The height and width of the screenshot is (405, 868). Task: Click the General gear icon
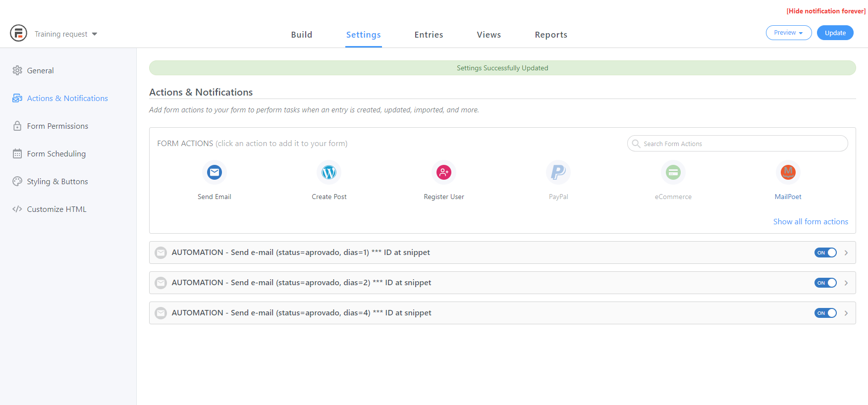pyautogui.click(x=17, y=70)
